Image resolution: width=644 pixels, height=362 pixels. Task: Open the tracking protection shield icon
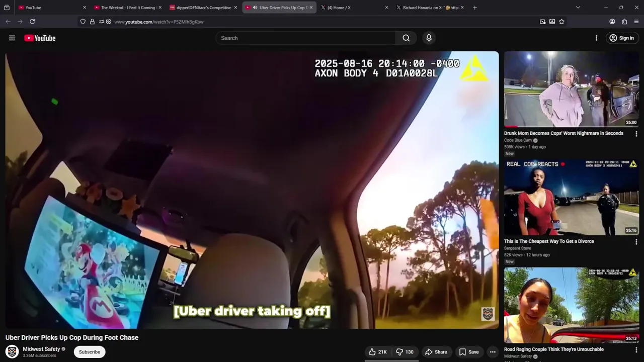[x=83, y=22]
